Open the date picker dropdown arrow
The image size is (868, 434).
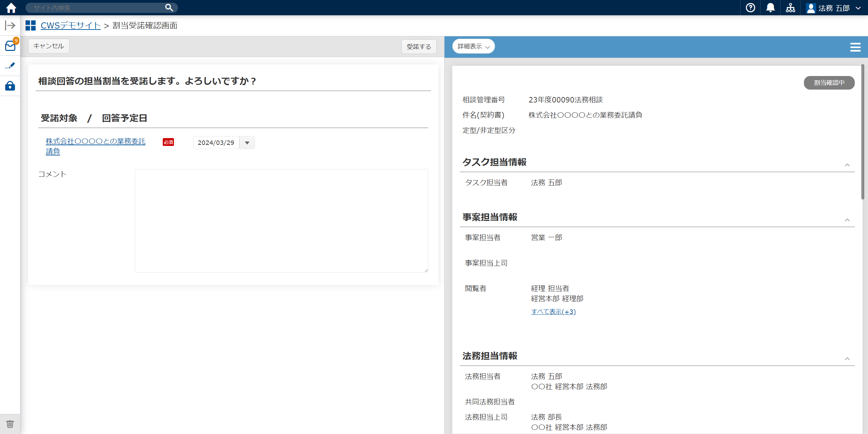click(247, 143)
